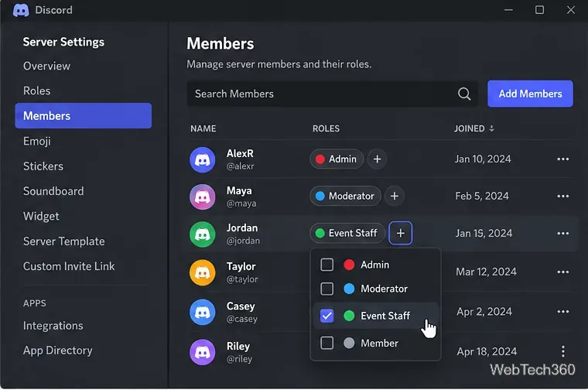Open Riley's vertical three-dot menu
Screen dimensions: 588x390
pyautogui.click(x=563, y=351)
